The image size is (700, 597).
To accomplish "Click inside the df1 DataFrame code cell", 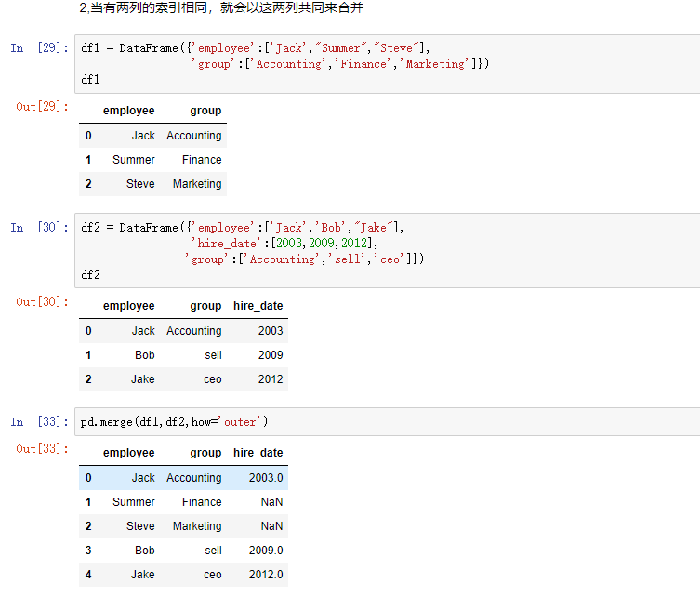I will tap(387, 64).
